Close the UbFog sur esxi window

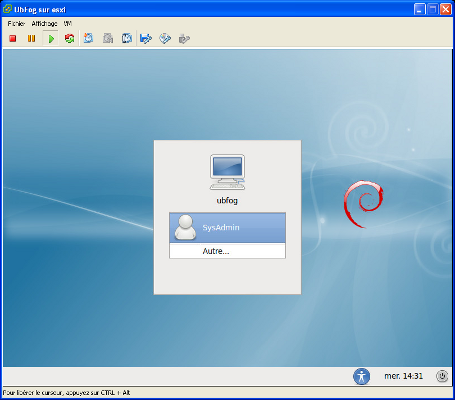point(446,9)
